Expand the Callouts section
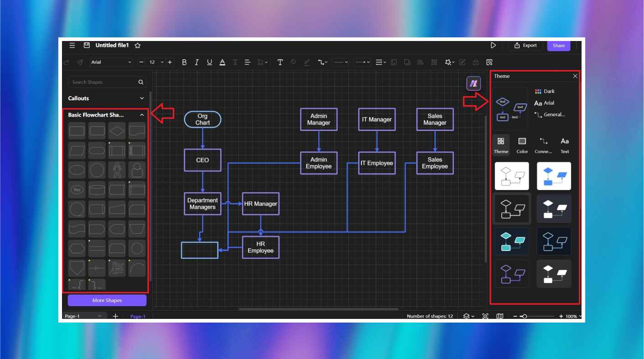Image resolution: width=644 pixels, height=359 pixels. pos(142,98)
